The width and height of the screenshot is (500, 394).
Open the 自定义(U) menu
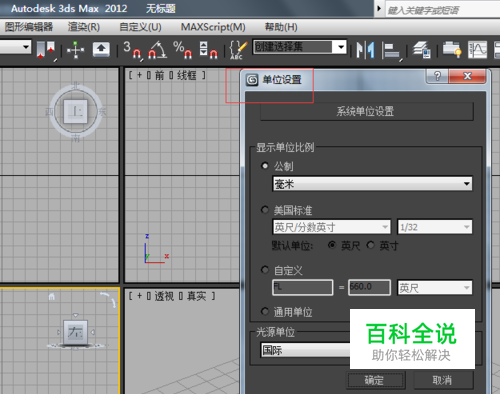[x=140, y=27]
